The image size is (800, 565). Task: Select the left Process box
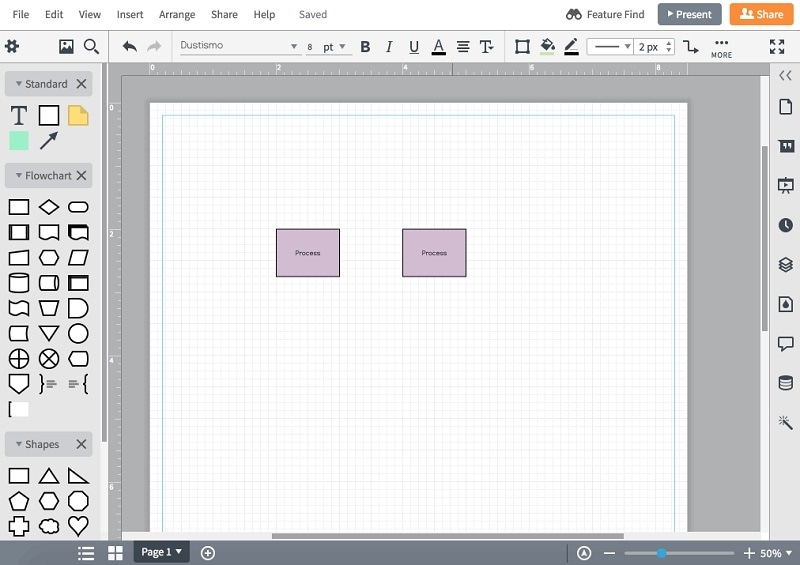(308, 253)
